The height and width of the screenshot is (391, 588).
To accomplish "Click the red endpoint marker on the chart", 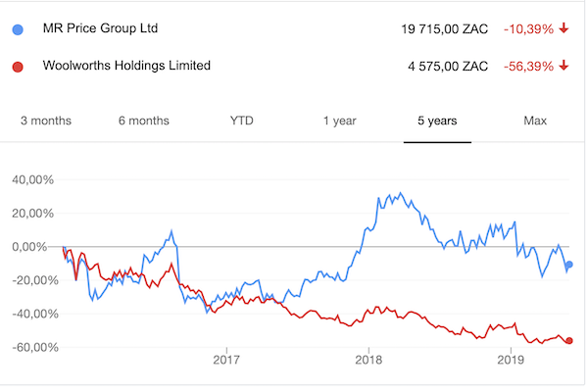I will coord(568,340).
